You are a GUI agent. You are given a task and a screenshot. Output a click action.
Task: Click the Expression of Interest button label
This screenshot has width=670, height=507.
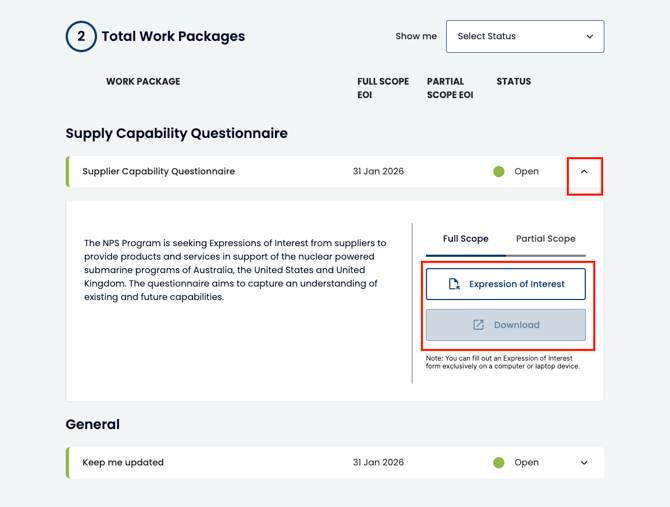coord(516,284)
